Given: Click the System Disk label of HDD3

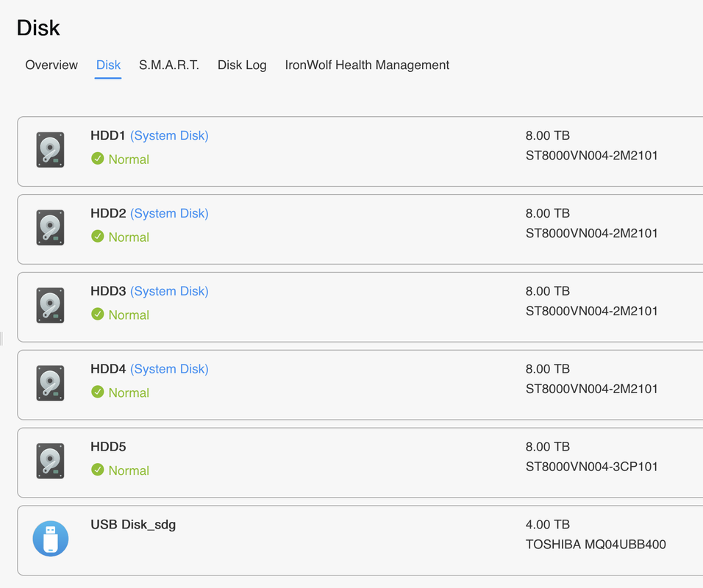Looking at the screenshot, I should (169, 291).
